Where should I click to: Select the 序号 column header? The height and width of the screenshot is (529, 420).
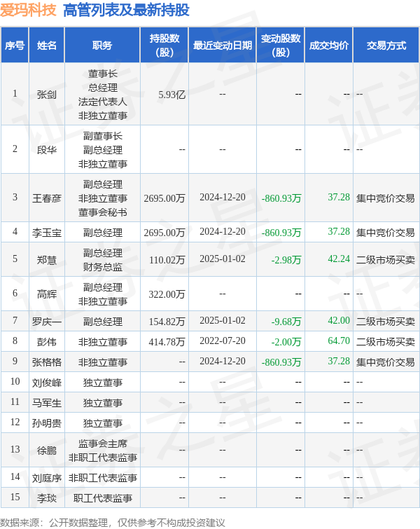point(15,46)
